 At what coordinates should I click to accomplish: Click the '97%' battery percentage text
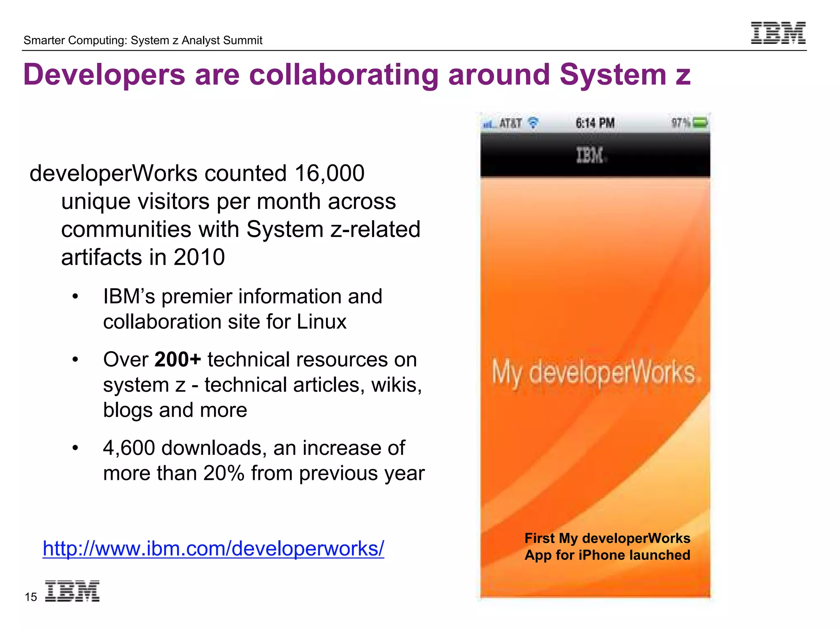[680, 123]
